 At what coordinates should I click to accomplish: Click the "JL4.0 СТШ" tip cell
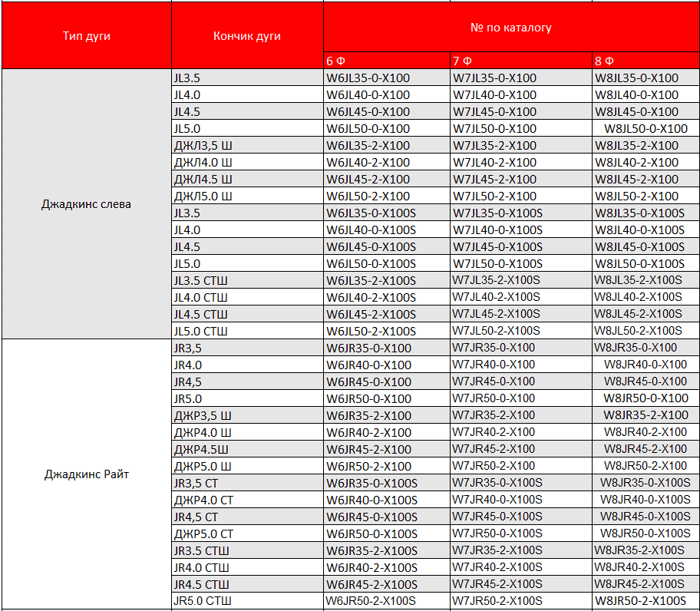click(200, 298)
